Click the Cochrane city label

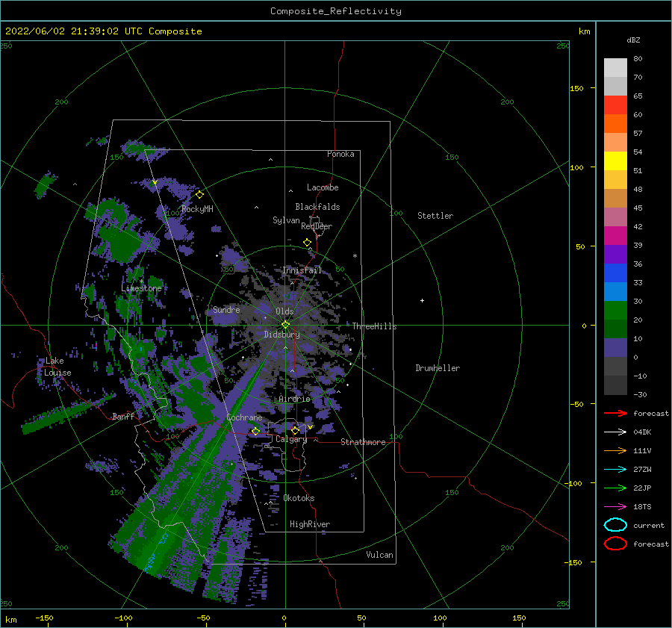[x=244, y=417]
